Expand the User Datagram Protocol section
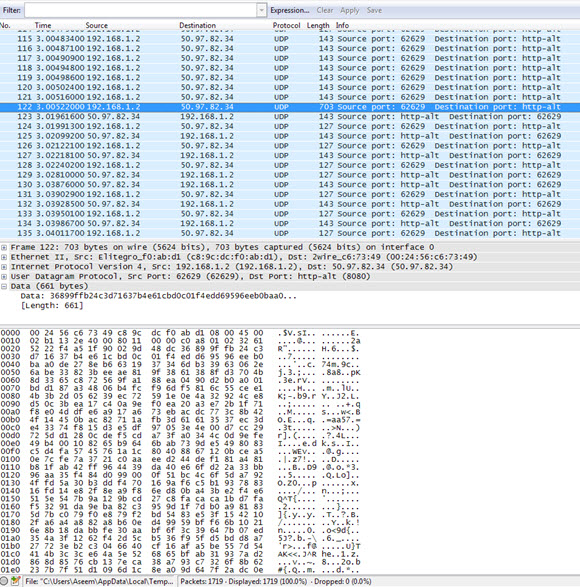The height and width of the screenshot is (587, 580). click(x=4, y=277)
